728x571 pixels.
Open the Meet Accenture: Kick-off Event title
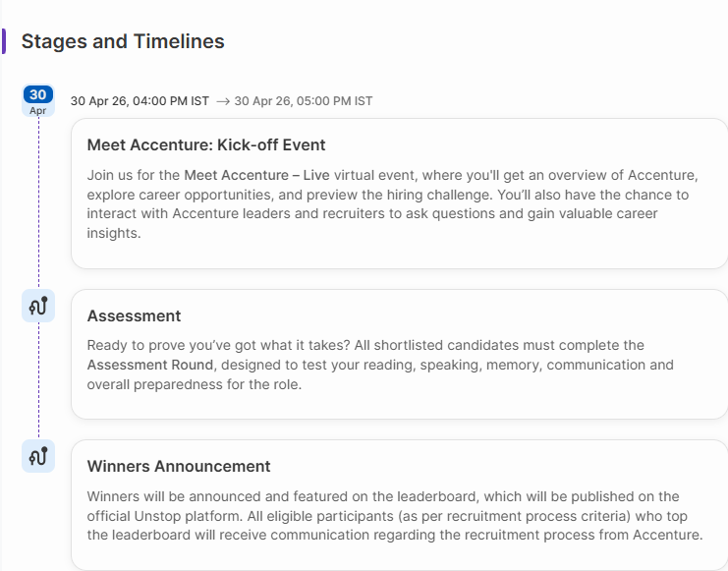tap(206, 145)
